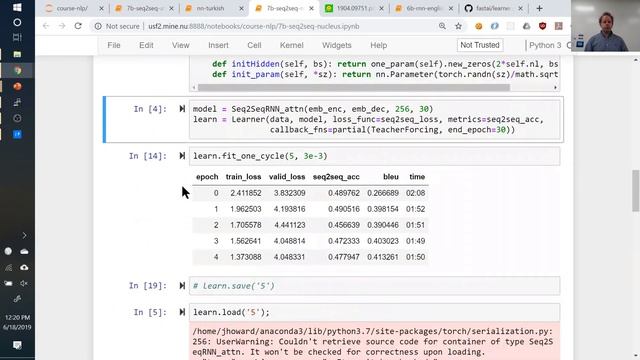Open the network wifi tray icon

8,267
